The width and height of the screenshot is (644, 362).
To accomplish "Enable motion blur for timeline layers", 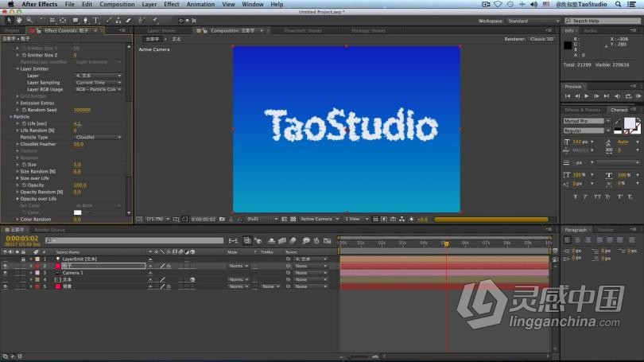I will tap(293, 241).
